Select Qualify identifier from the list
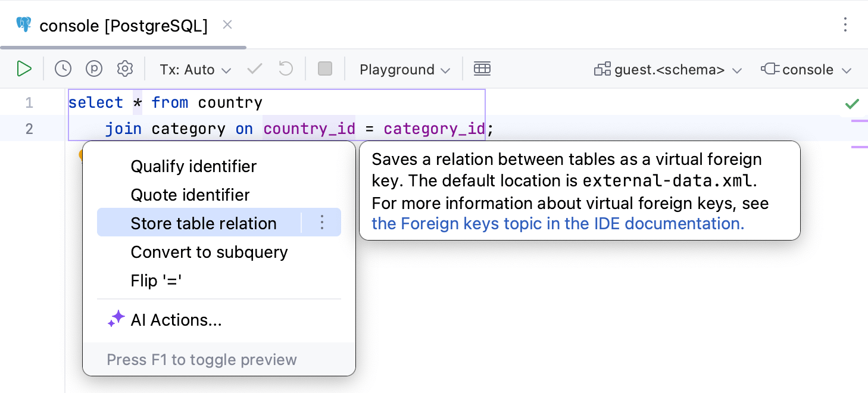The height and width of the screenshot is (393, 868). (193, 166)
